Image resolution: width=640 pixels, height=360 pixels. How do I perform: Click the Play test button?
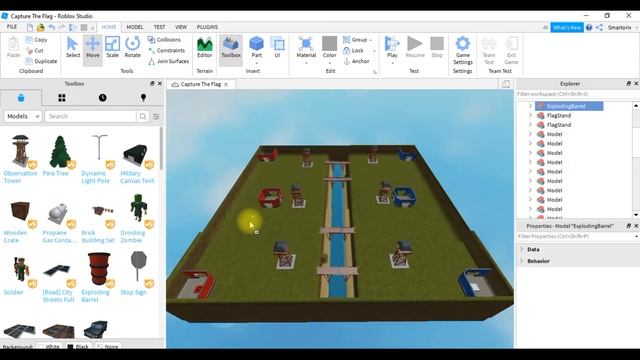point(392,47)
